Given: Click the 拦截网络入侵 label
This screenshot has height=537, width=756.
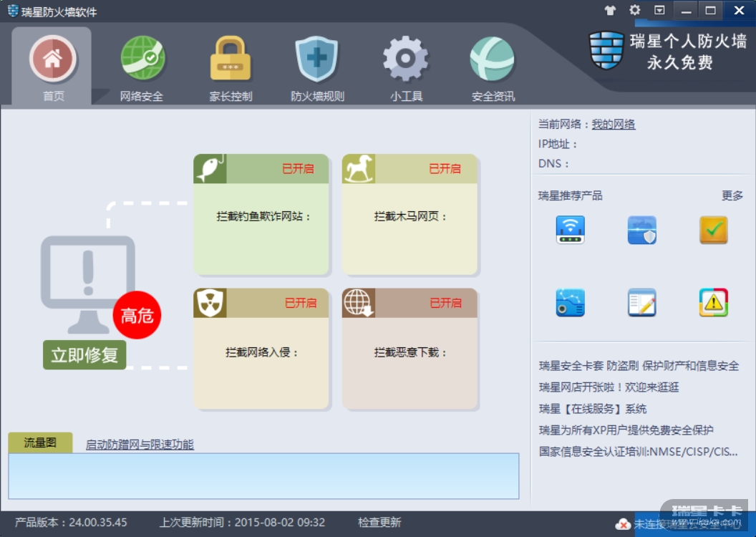Looking at the screenshot, I should coord(261,352).
